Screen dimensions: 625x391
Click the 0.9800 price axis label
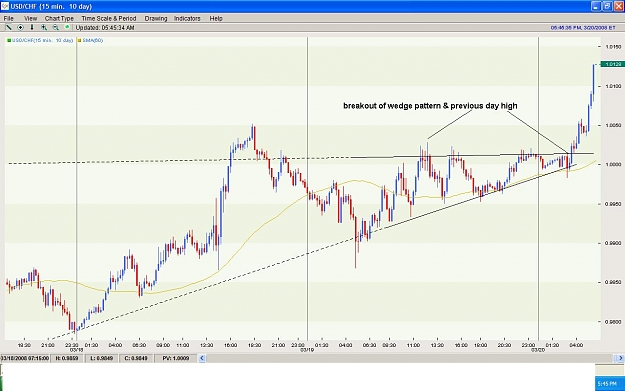click(613, 322)
